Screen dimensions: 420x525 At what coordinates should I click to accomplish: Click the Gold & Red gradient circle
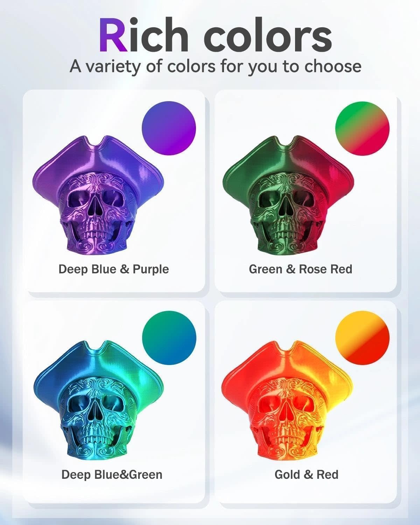click(362, 338)
